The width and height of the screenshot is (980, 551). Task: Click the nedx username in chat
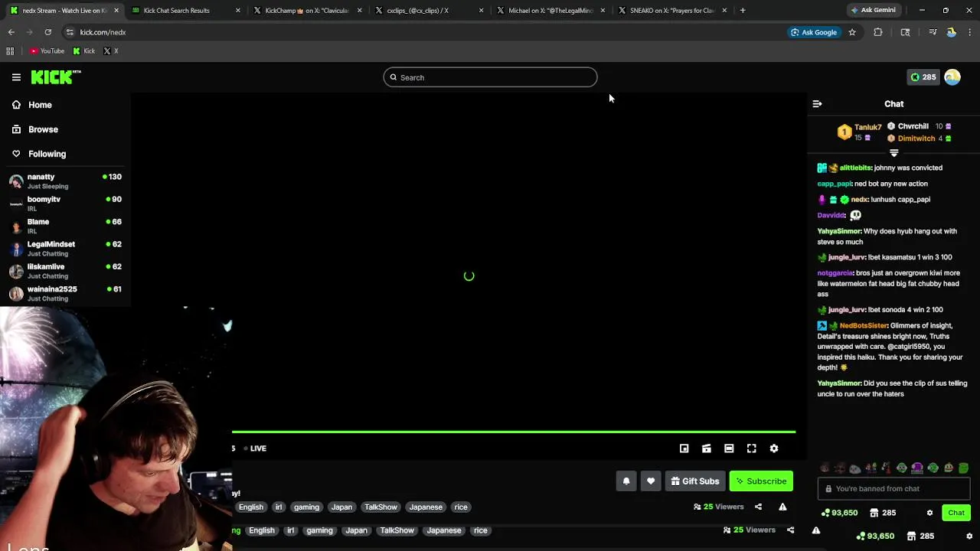(x=859, y=200)
